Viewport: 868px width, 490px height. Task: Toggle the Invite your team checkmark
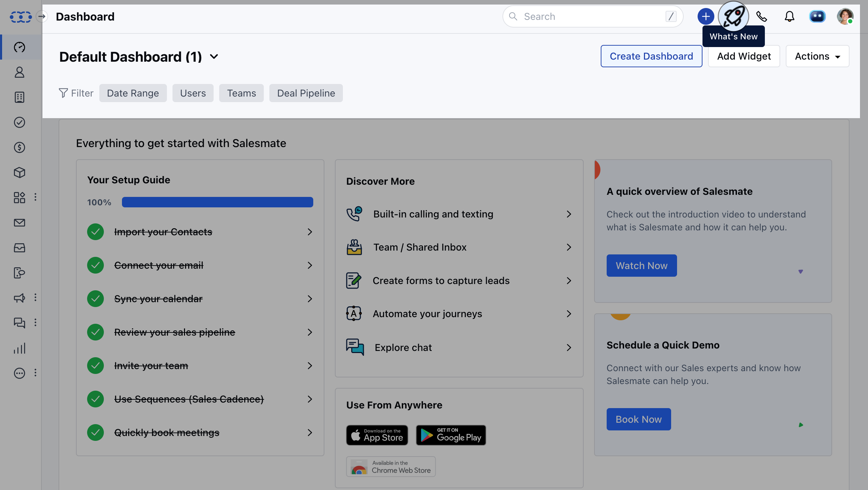coord(95,366)
